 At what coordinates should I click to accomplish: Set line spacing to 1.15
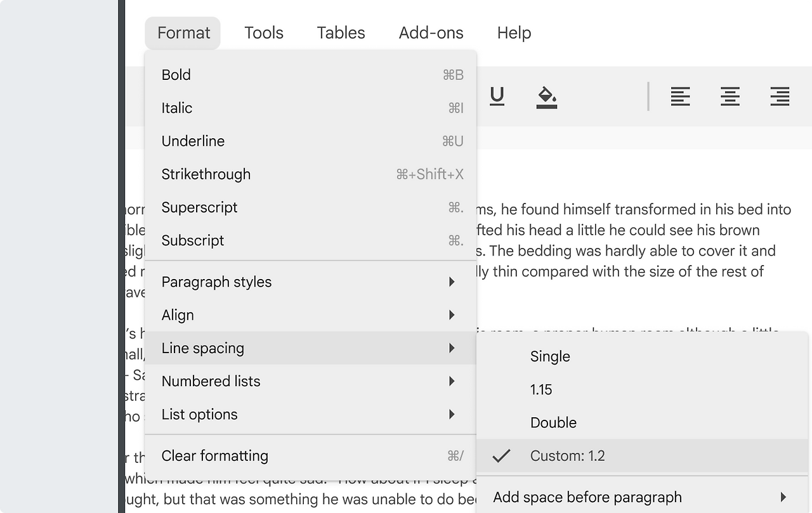click(541, 389)
